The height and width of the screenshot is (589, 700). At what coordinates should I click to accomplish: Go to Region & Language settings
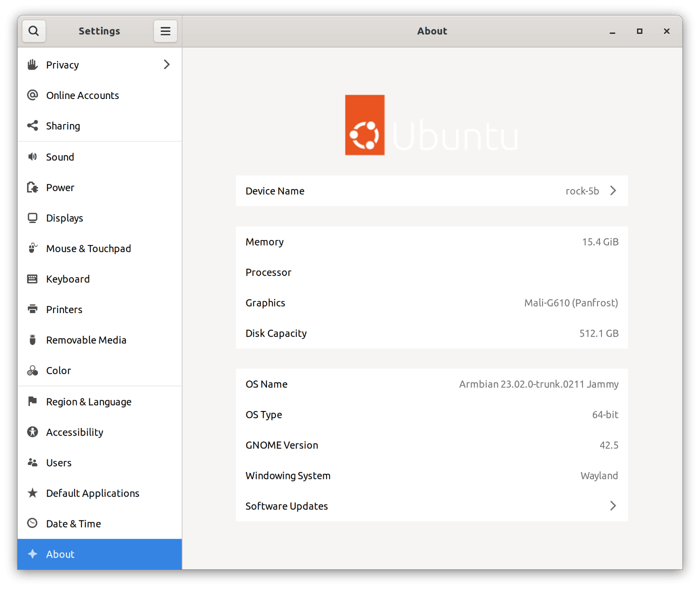click(99, 401)
